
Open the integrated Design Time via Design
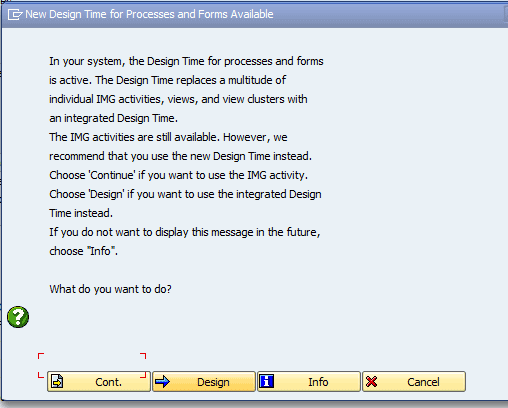204,381
